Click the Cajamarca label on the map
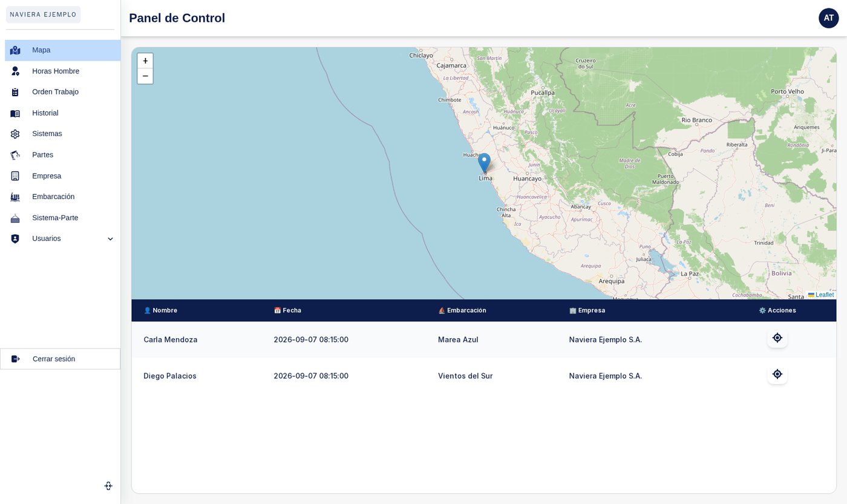Viewport: 847px width, 504px height. pyautogui.click(x=451, y=65)
